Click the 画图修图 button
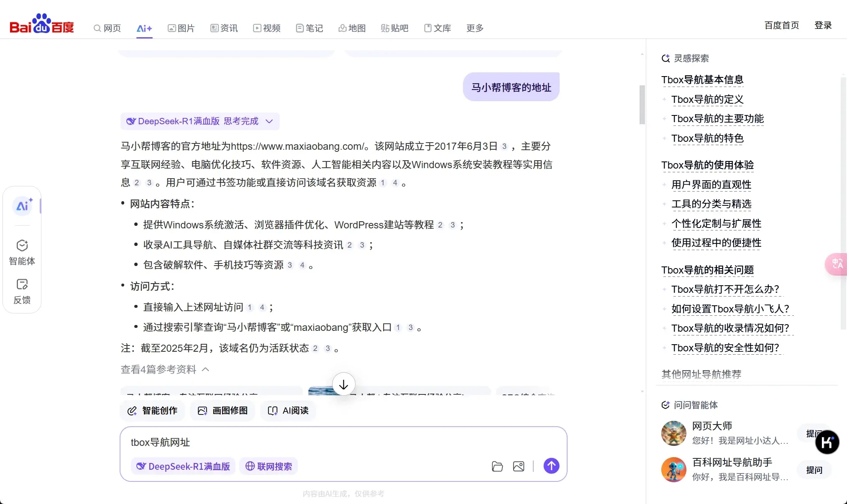Screen dimensions: 847x504 tap(223, 411)
